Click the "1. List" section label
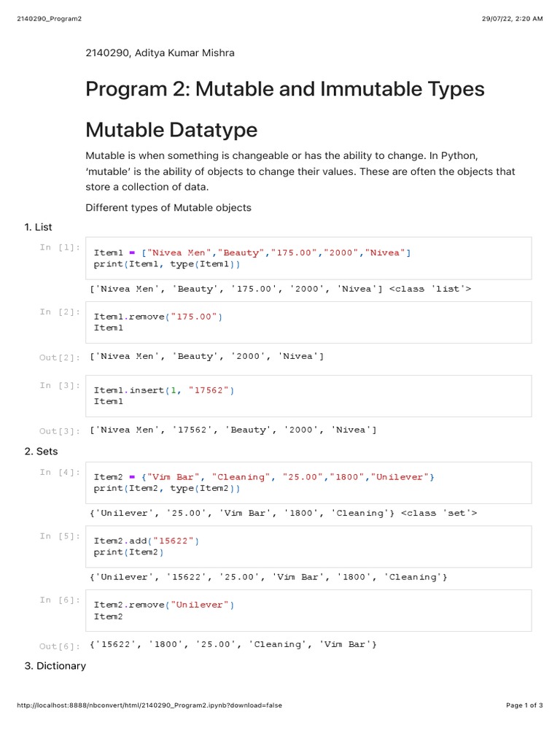 click(x=39, y=227)
